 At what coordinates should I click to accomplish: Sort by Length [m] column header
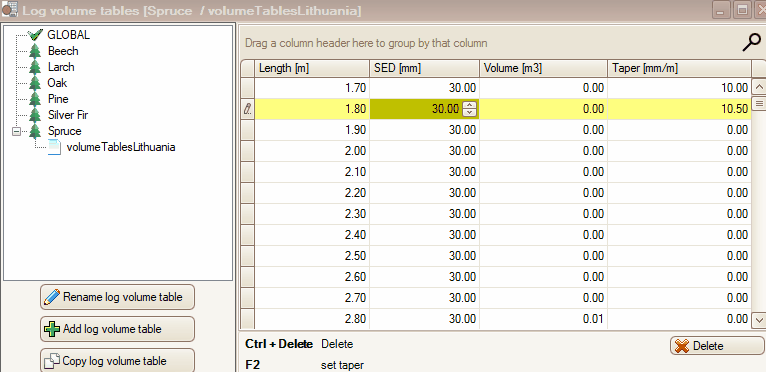pos(312,68)
